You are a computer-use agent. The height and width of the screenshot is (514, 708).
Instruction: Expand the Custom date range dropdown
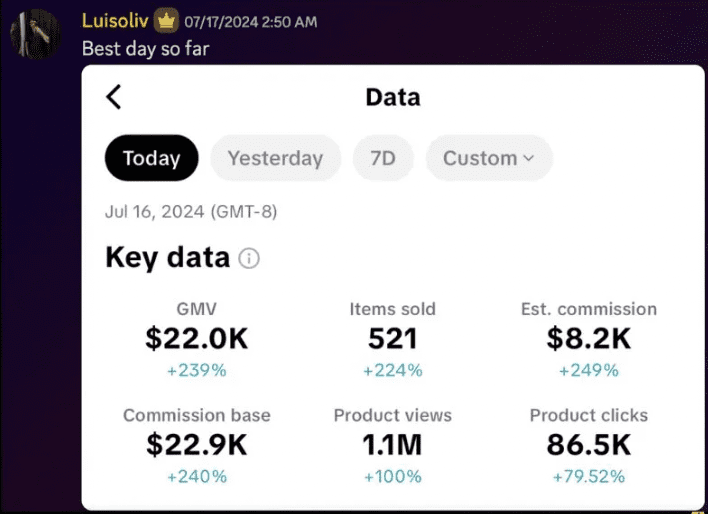click(x=488, y=158)
